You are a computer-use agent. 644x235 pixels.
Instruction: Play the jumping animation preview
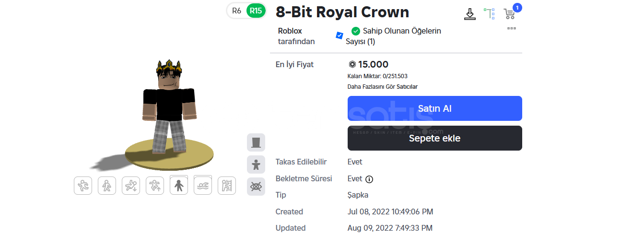[155, 186]
